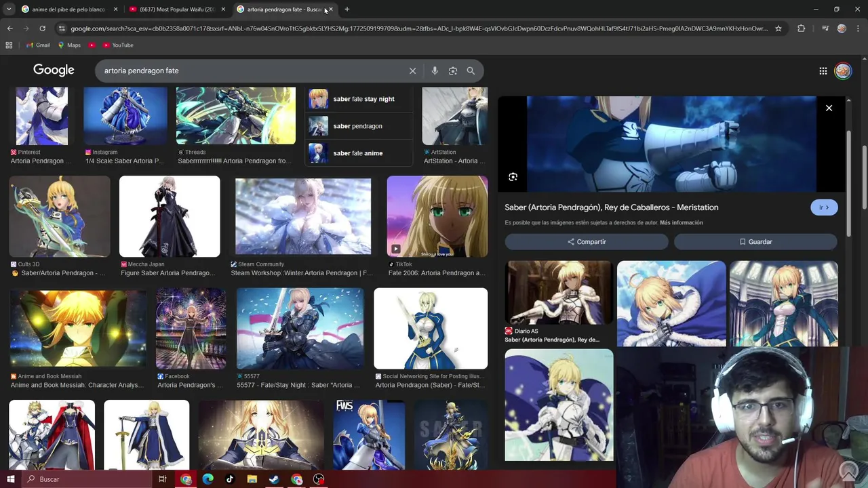The width and height of the screenshot is (868, 488).
Task: Select suggestion saber fate anime
Action: [x=359, y=153]
